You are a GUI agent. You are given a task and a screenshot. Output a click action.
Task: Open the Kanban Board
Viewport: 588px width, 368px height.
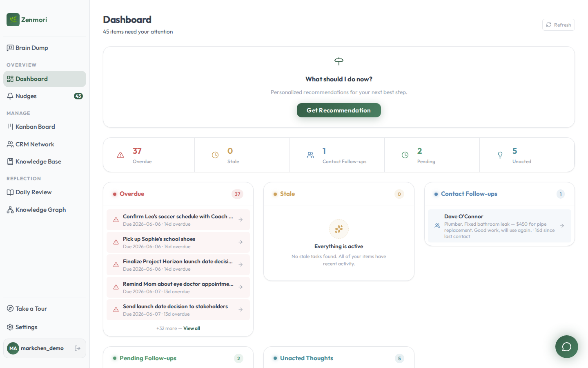coord(45,127)
